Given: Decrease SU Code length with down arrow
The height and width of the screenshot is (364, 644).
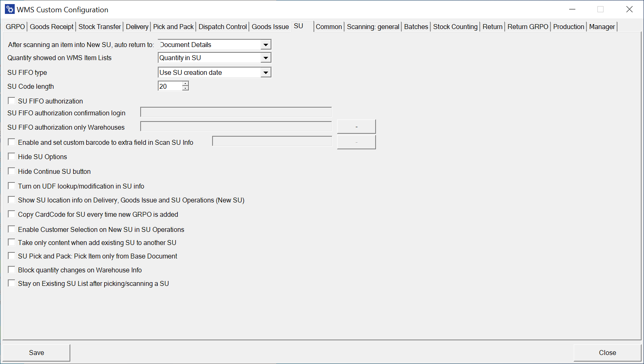Looking at the screenshot, I should click(x=186, y=88).
